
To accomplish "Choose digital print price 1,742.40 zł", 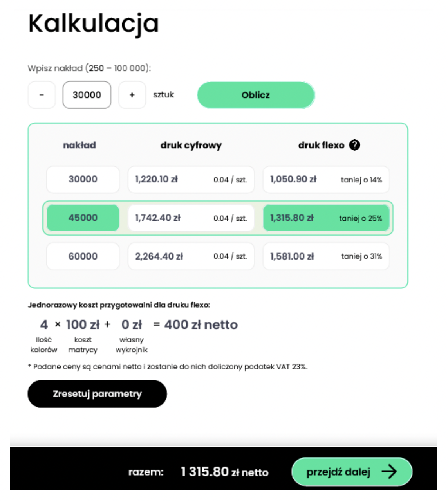I will coord(191,218).
